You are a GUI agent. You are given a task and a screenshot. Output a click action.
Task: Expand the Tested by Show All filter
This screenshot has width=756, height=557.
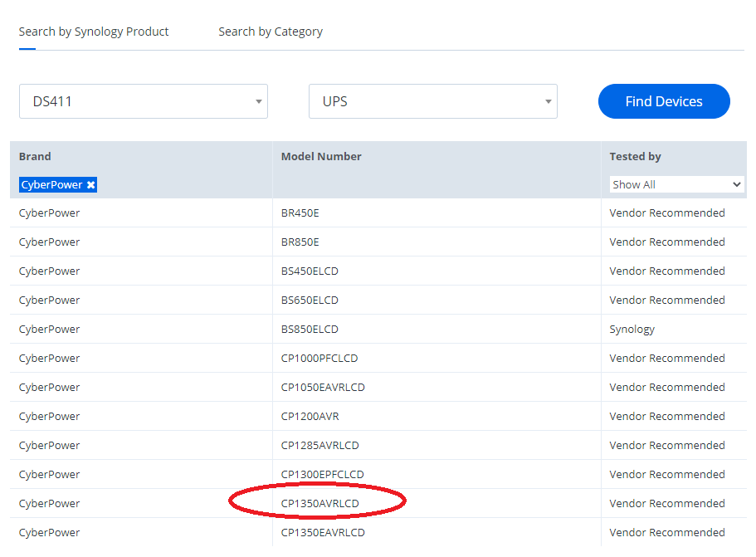point(676,185)
